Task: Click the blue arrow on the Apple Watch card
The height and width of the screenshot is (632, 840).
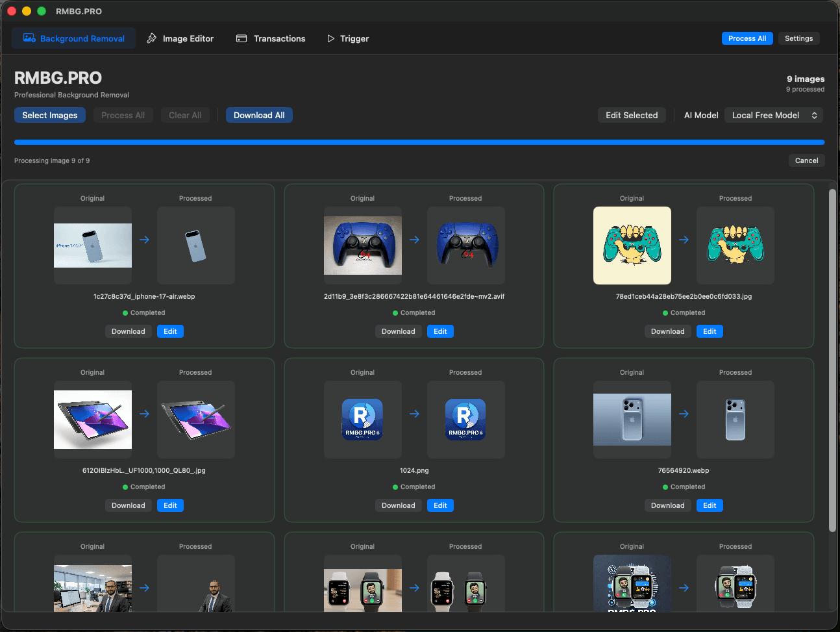Action: pyautogui.click(x=414, y=588)
